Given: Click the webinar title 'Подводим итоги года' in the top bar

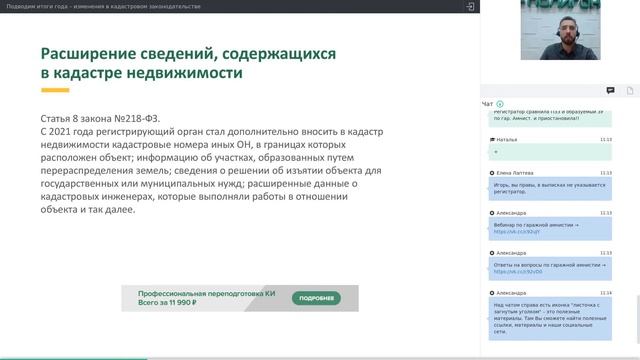Looking at the screenshot, I should click(103, 7).
